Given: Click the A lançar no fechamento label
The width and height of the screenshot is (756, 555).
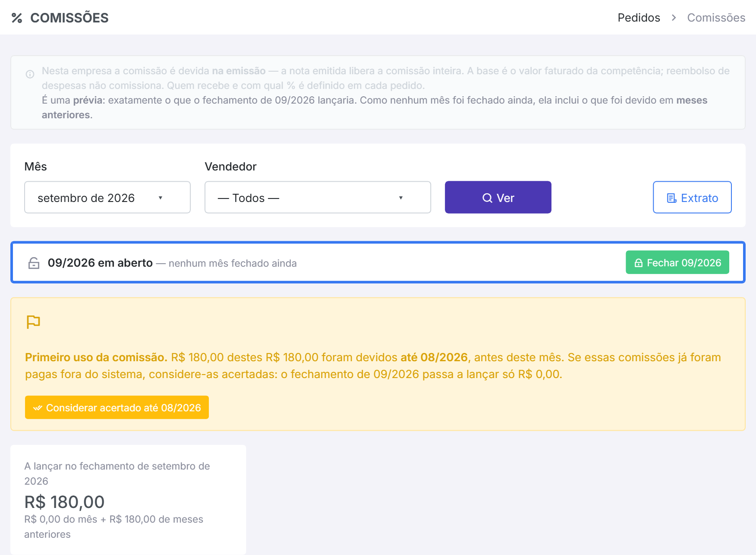Looking at the screenshot, I should (117, 473).
